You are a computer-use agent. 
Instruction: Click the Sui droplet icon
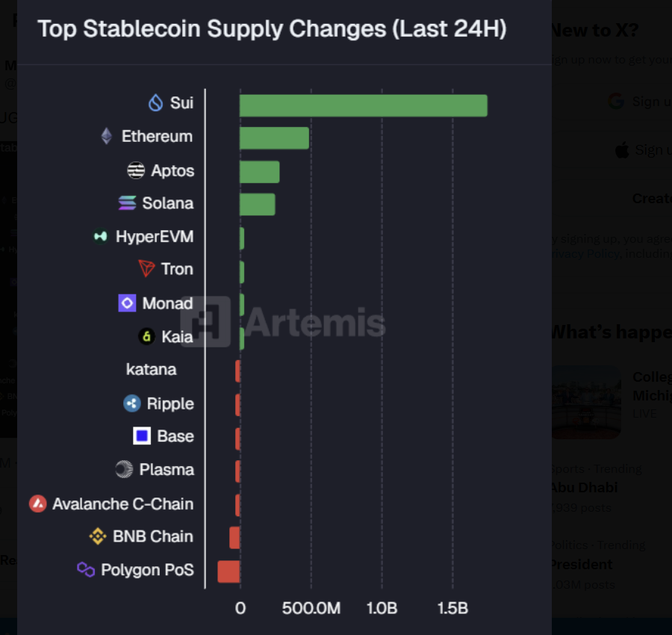[155, 103]
